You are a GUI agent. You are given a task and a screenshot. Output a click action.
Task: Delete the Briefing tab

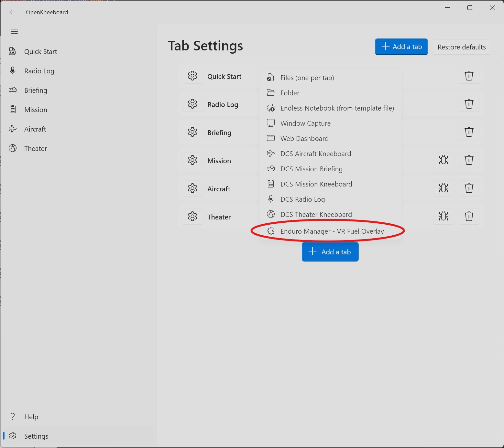click(469, 132)
